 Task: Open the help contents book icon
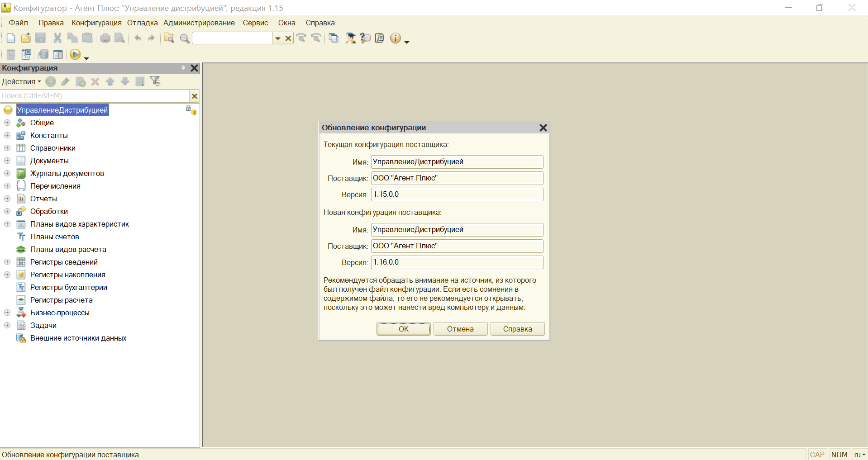tap(380, 38)
